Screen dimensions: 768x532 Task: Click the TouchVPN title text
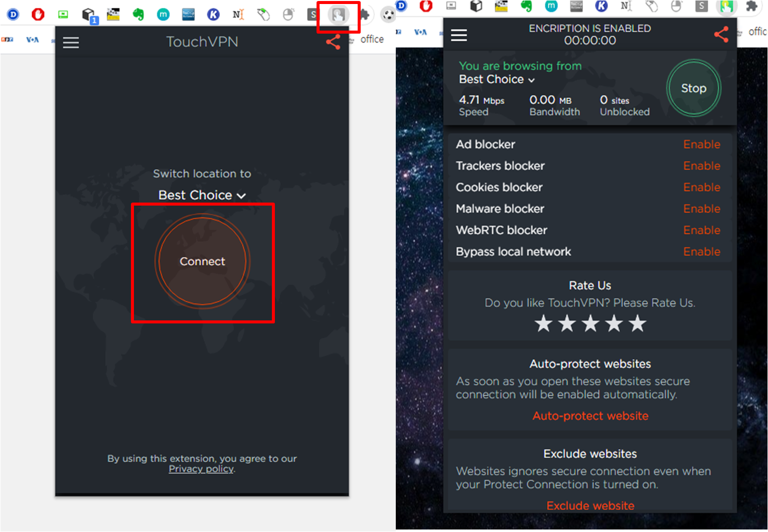click(x=202, y=42)
